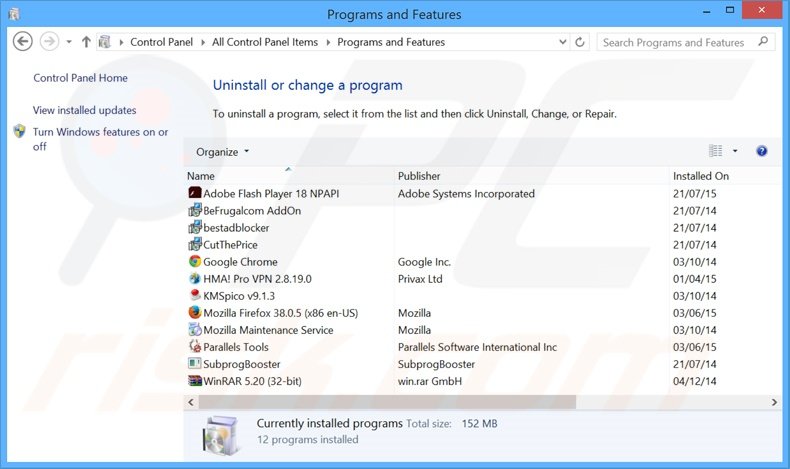
Task: Click the horizontal scrollbar right arrow
Action: (x=774, y=402)
